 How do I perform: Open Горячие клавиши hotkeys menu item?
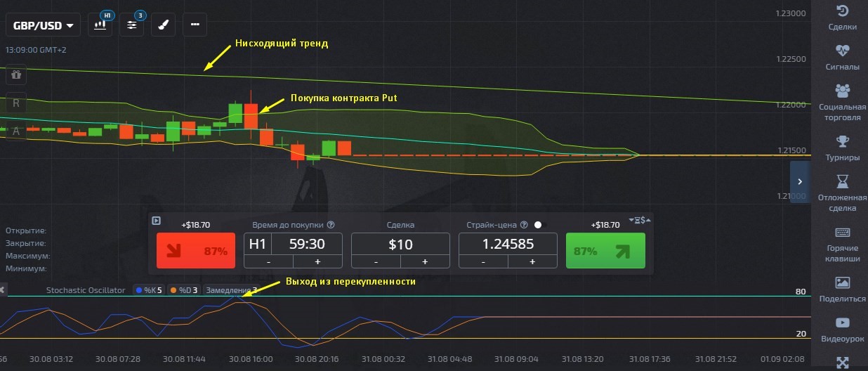[x=842, y=244]
